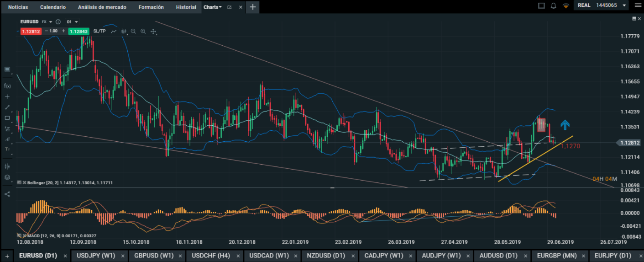This screenshot has height=262, width=644.
Task: Click the share icon in left sidebar
Action: coord(7,194)
